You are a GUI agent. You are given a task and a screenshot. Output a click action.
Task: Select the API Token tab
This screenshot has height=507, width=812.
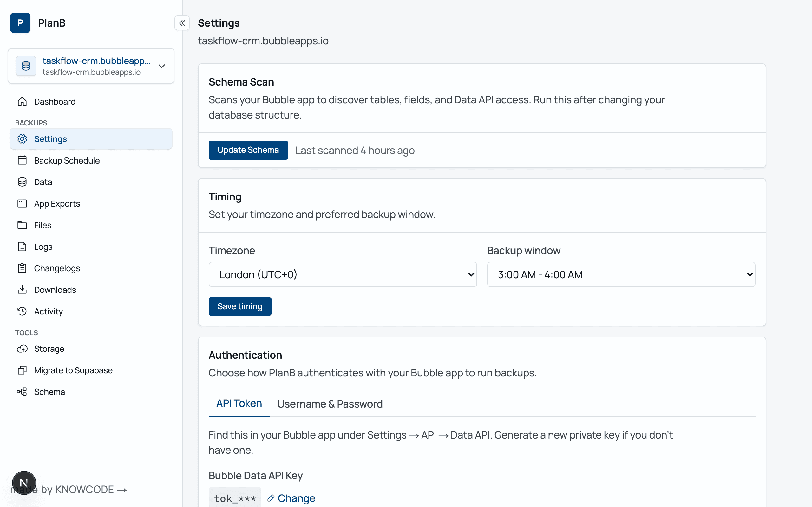[x=239, y=403]
